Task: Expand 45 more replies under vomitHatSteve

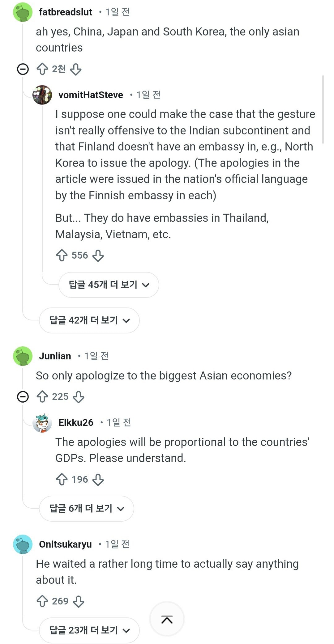Action: click(109, 285)
